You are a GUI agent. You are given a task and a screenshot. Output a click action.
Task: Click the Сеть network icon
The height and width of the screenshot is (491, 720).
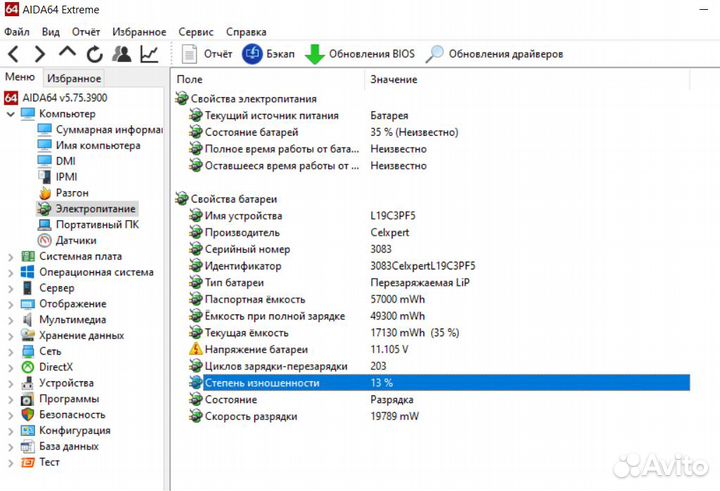[28, 351]
